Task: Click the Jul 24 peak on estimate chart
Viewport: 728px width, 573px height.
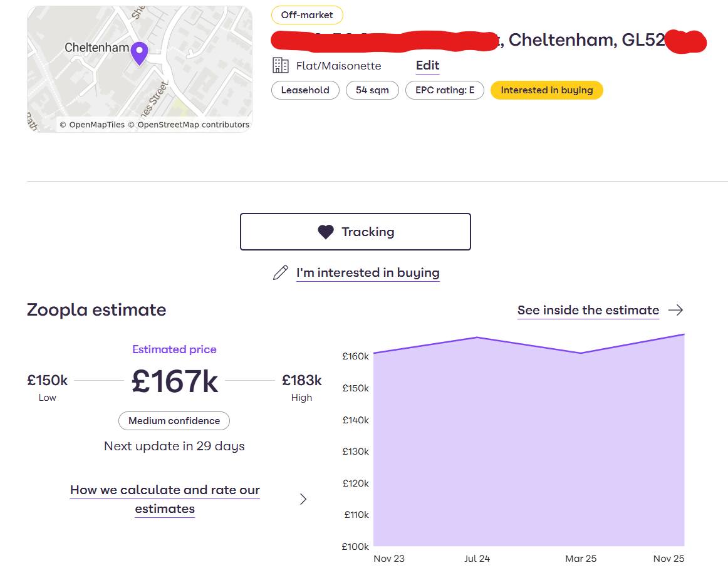Action: point(477,338)
